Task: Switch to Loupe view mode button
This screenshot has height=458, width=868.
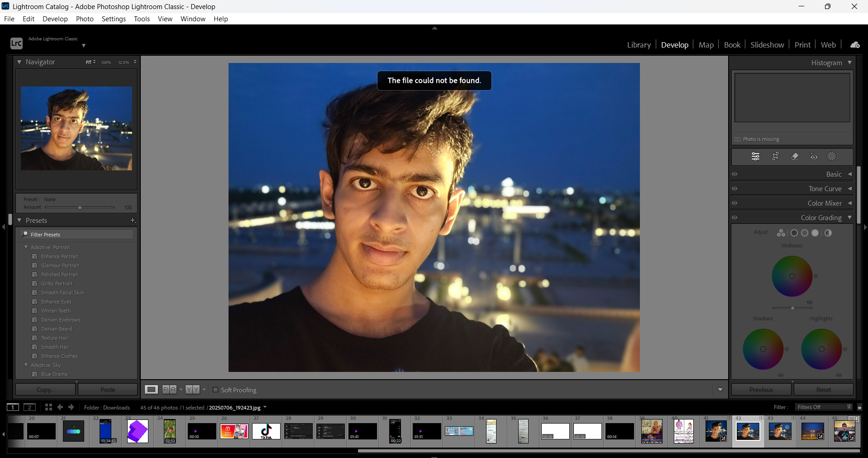Action: [x=151, y=390]
